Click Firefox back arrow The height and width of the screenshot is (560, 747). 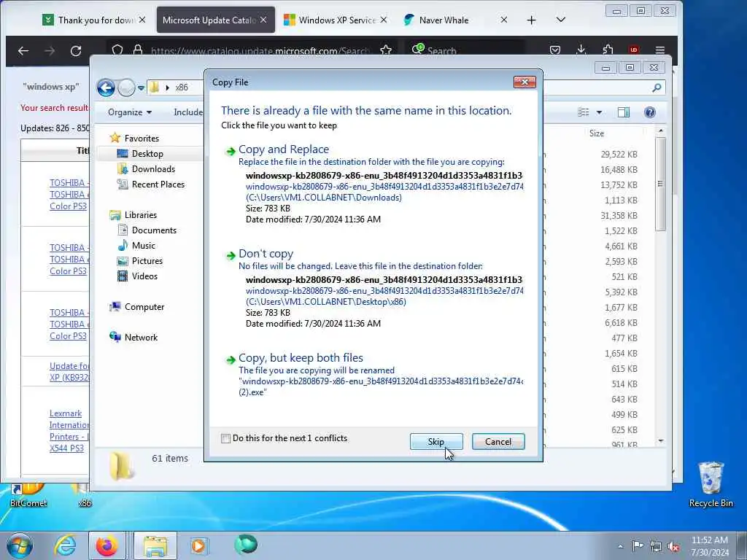(x=23, y=50)
